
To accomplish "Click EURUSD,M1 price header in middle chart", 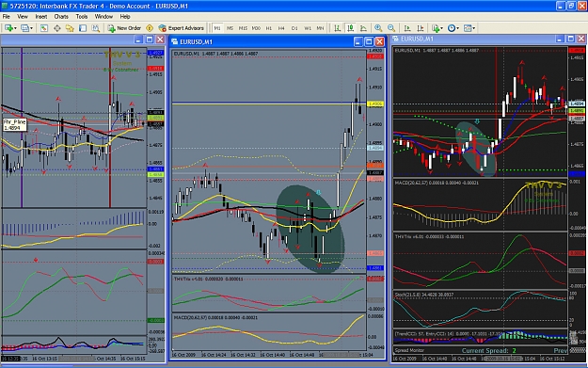I will [215, 54].
